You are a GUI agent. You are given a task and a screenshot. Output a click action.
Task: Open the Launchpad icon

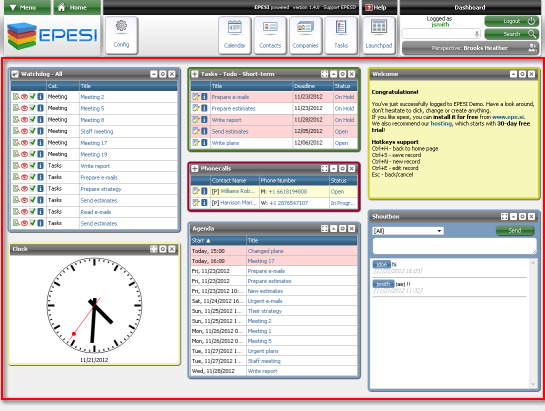[379, 35]
